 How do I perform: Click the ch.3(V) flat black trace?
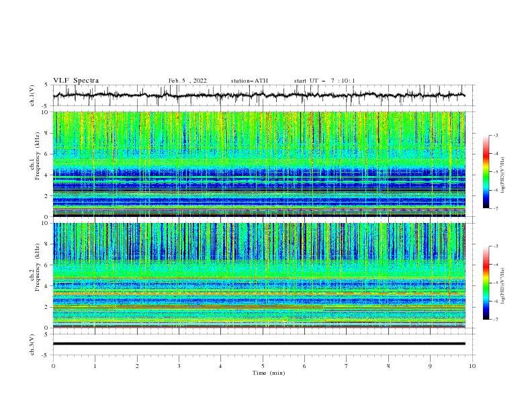point(259,344)
